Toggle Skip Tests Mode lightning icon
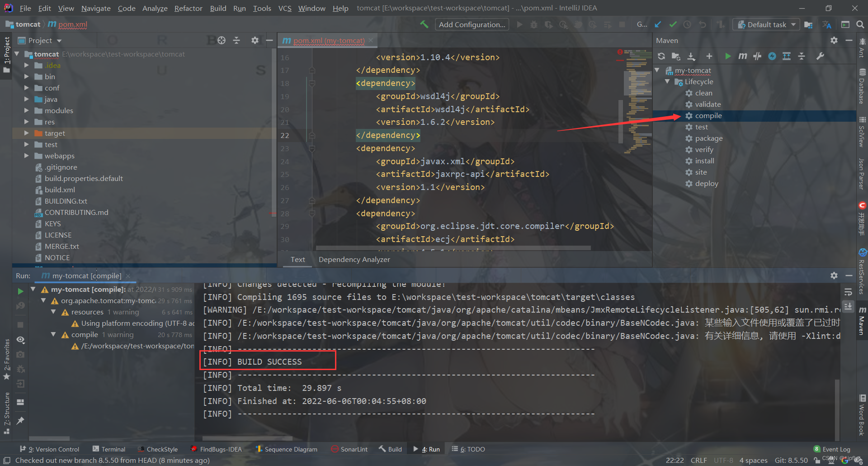Viewport: 868px width, 466px height. pos(772,56)
